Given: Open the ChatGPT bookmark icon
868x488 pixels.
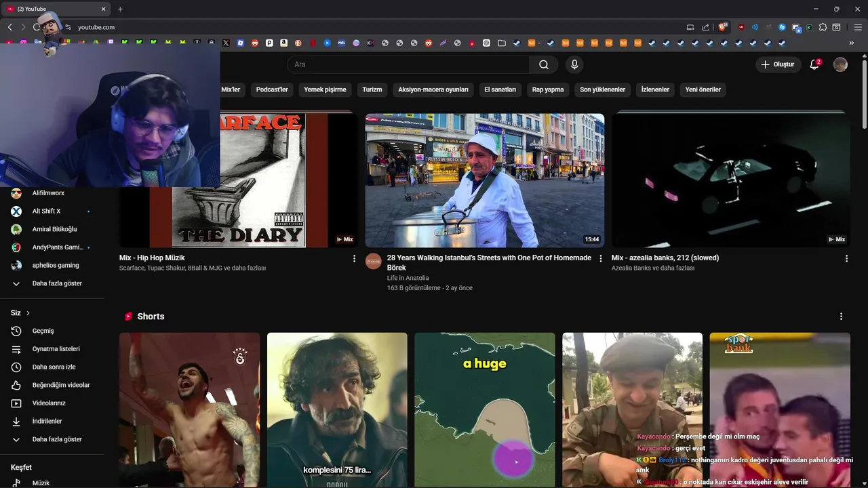Looking at the screenshot, I should 486,43.
